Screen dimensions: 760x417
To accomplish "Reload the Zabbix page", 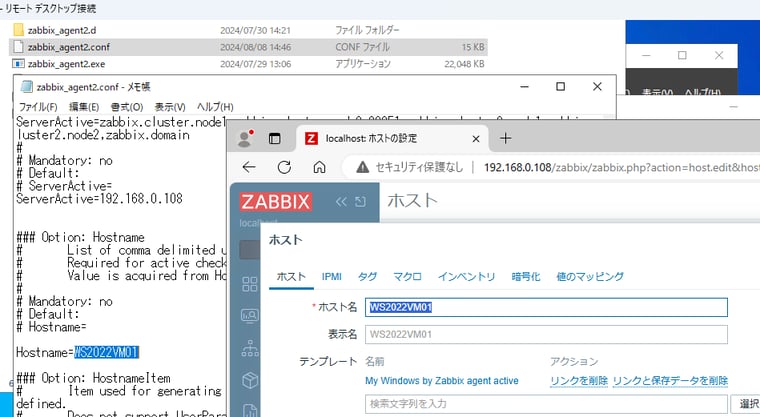I will (284, 167).
